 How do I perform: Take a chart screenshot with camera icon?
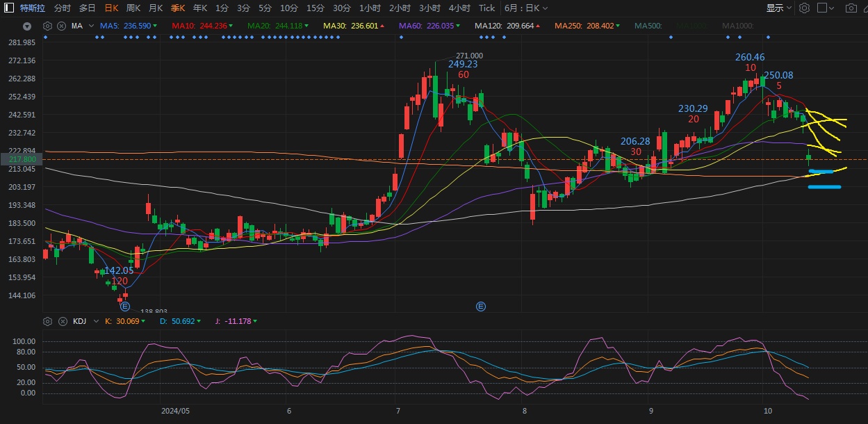click(851, 8)
